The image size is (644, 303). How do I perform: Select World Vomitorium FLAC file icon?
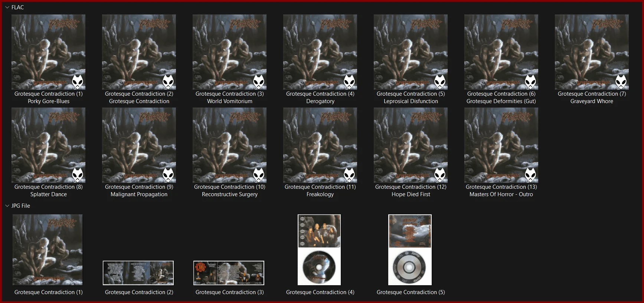coord(230,52)
